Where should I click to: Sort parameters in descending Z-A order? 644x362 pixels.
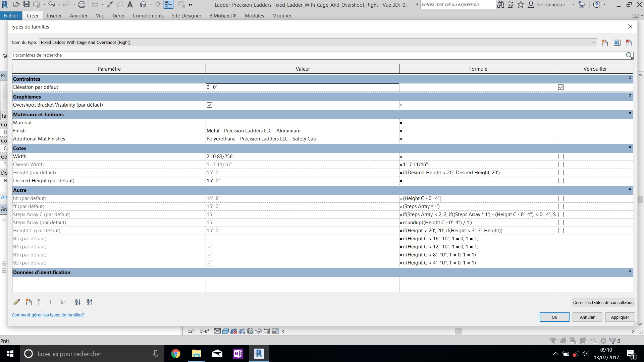click(x=90, y=302)
